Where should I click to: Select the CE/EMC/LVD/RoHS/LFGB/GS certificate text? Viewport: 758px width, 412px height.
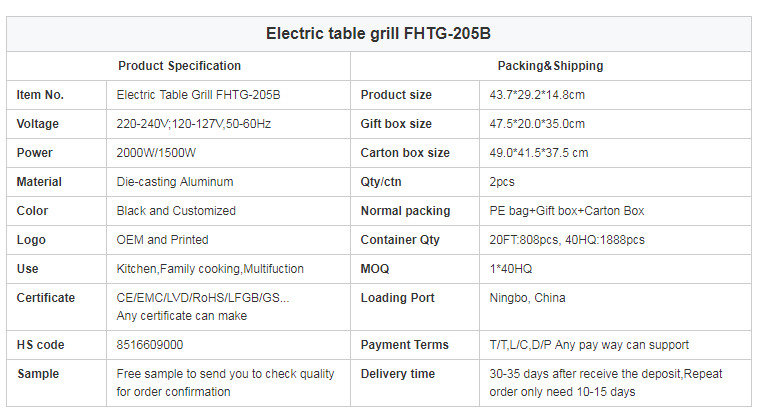coord(203,298)
